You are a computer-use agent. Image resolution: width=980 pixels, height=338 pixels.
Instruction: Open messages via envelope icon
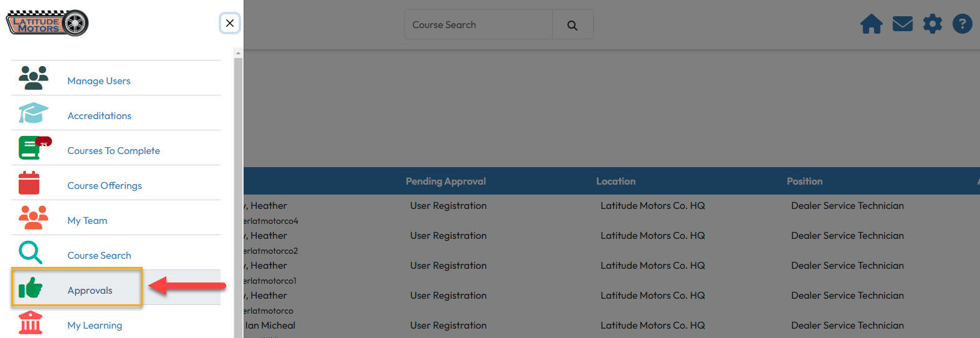(x=902, y=24)
